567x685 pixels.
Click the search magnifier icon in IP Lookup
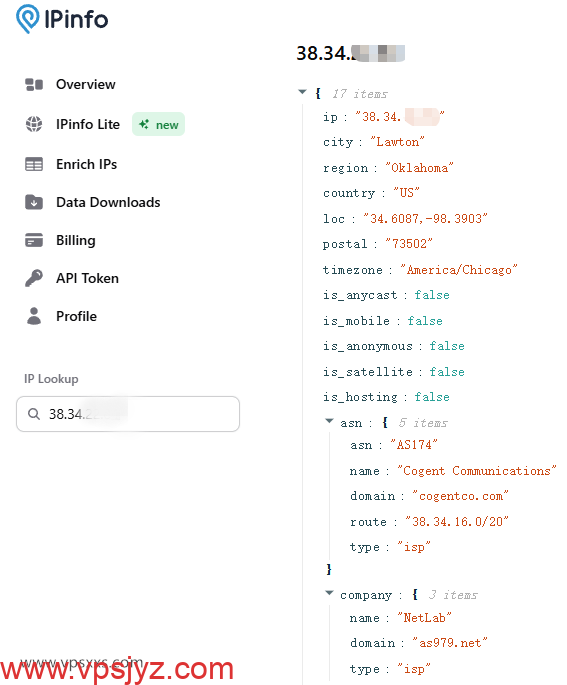pyautogui.click(x=34, y=414)
